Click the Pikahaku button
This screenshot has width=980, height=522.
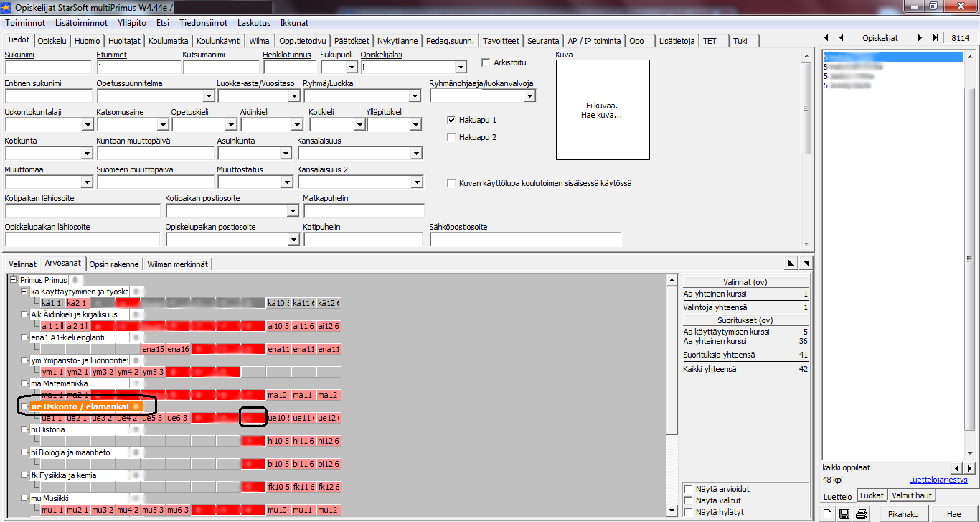(903, 514)
